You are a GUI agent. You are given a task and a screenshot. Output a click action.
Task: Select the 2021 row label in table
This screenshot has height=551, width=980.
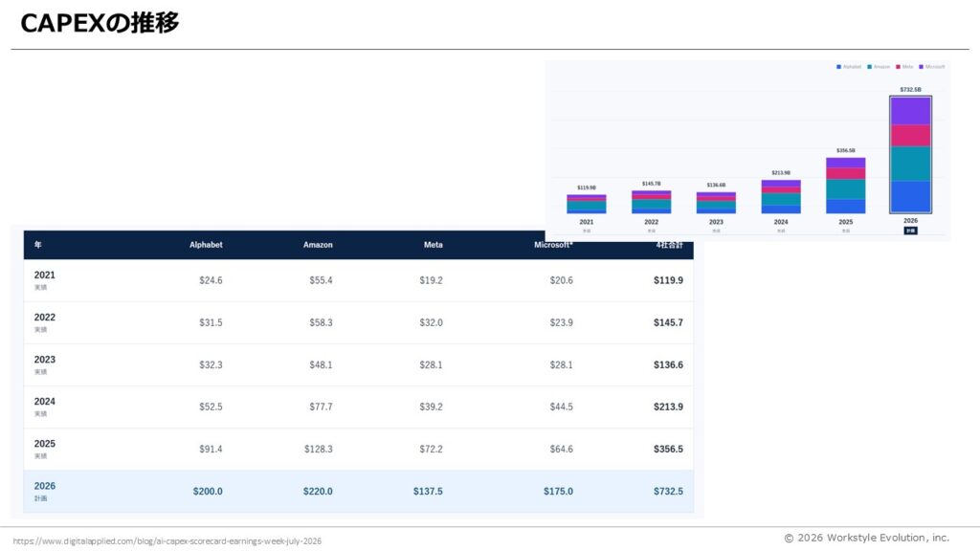44,275
